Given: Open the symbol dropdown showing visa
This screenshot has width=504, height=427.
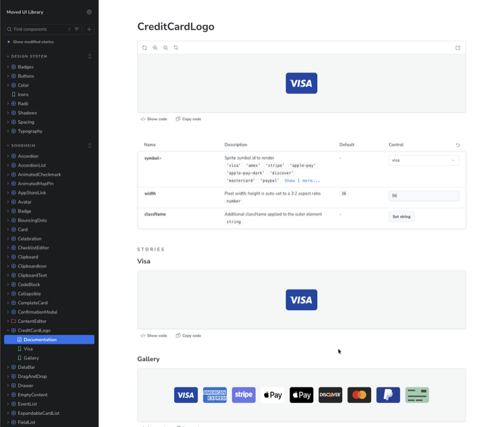Looking at the screenshot, I should [423, 160].
